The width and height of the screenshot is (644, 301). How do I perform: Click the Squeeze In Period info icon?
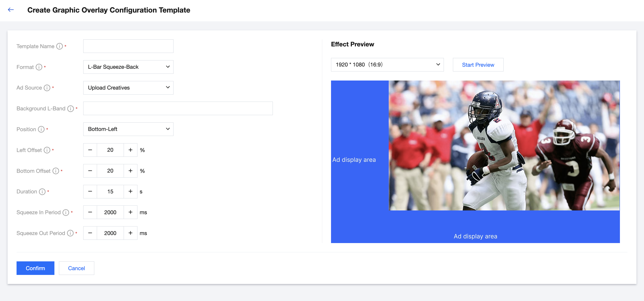(66, 212)
